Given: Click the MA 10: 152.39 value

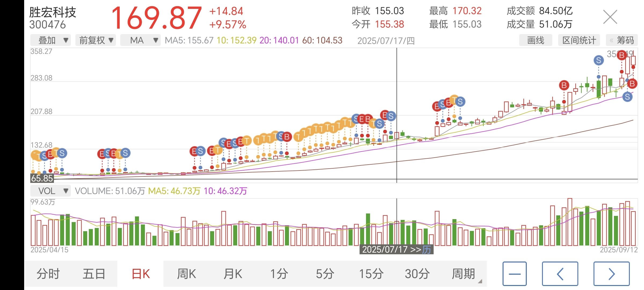Looking at the screenshot, I should [x=237, y=40].
